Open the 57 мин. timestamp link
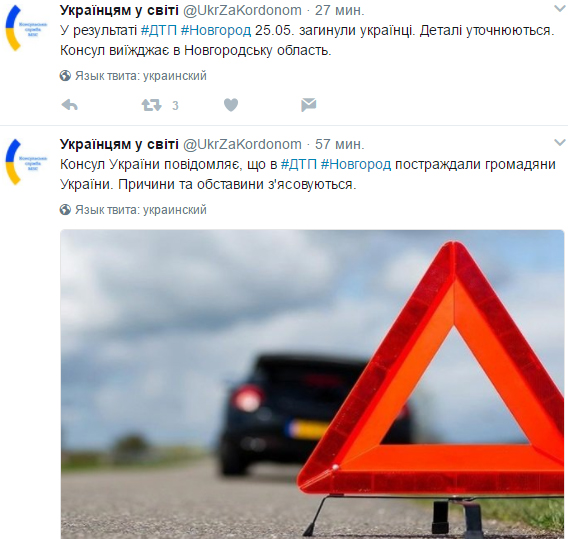 (x=339, y=144)
